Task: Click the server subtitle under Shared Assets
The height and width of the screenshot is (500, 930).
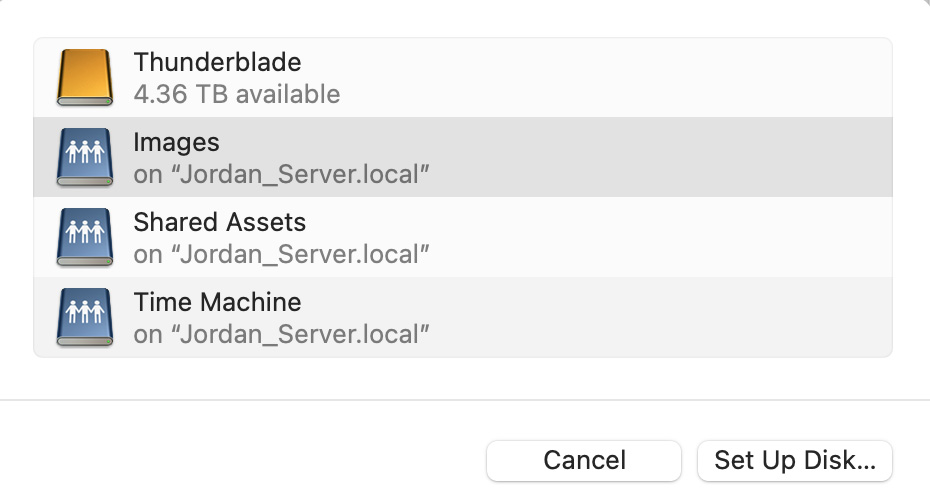Action: [x=281, y=254]
